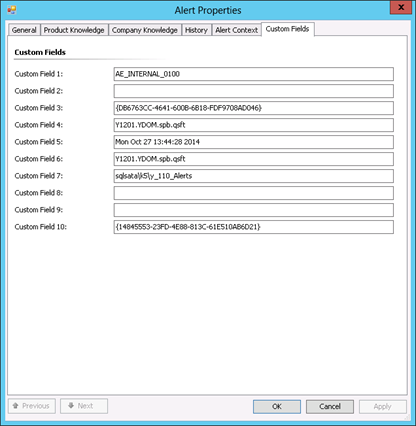Click the bold 'Custom Fields' section heading
The image size is (416, 426).
point(40,52)
